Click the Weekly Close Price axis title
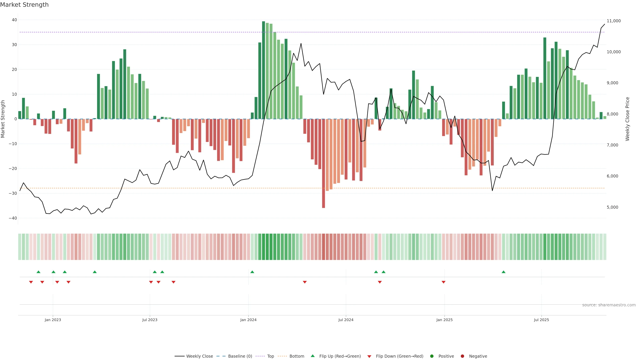Screen dimensions: 644x362 click(628, 119)
